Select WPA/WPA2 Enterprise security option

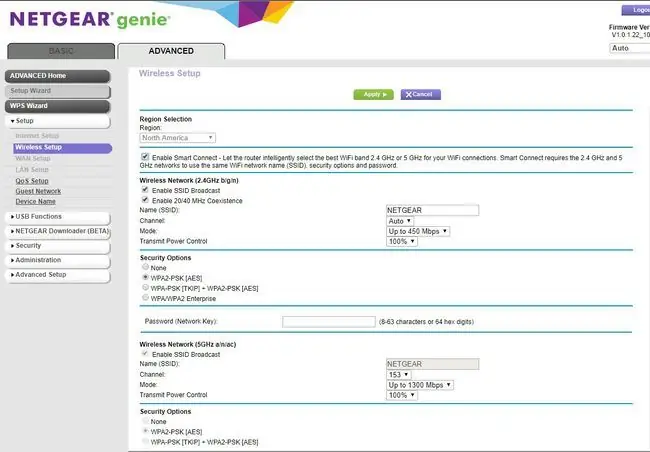coord(146,297)
